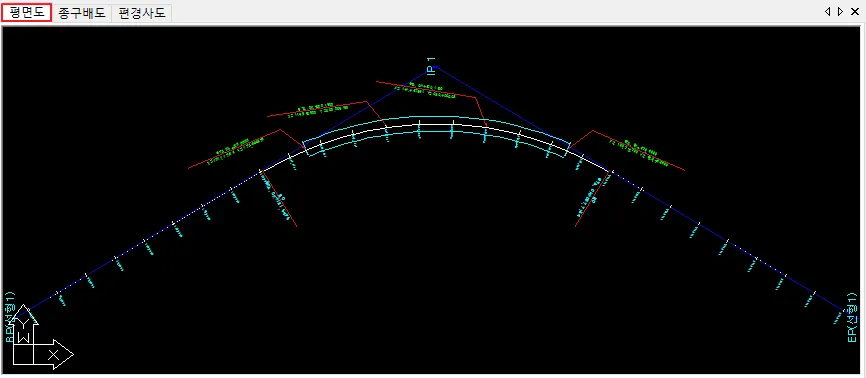866x378 pixels.
Task: Click the left tab-scroll arrow
Action: coord(828,12)
